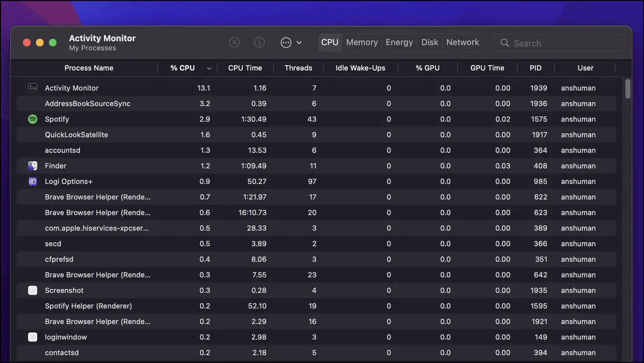This screenshot has width=644, height=363.
Task: Sort by Idle Wake-Ups column header
Action: (360, 68)
